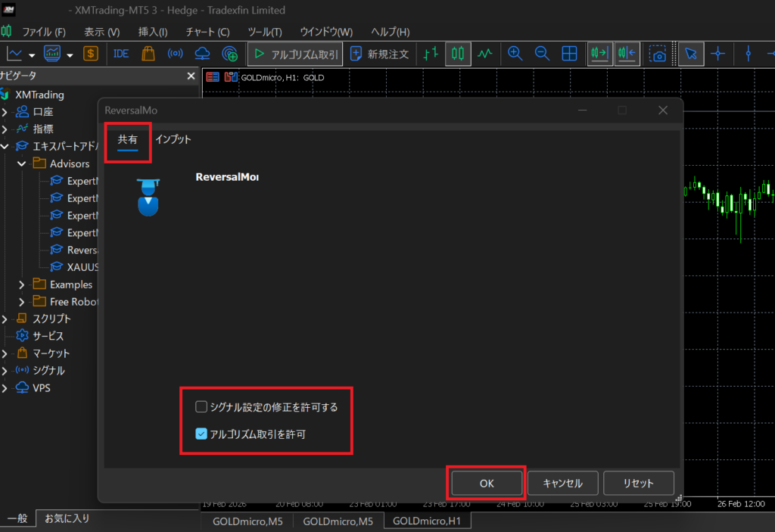Collapse the Advisors folder
The height and width of the screenshot is (532, 775).
(22, 163)
